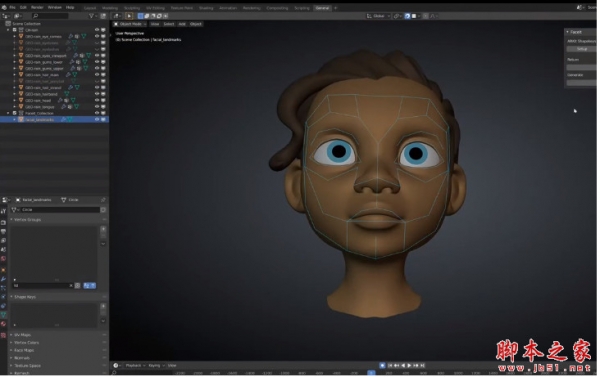600x377 pixels.
Task: Switch to the General workspace tab
Action: pos(323,8)
